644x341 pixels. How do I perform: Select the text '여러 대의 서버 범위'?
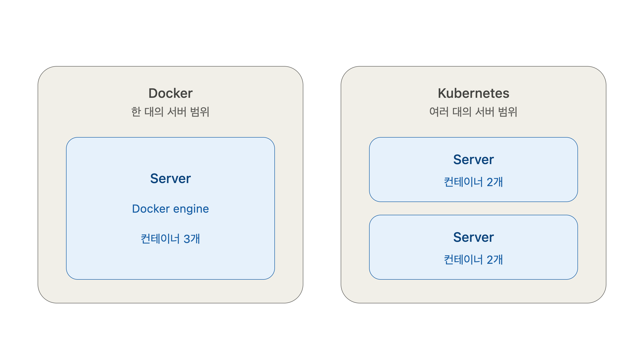click(473, 112)
